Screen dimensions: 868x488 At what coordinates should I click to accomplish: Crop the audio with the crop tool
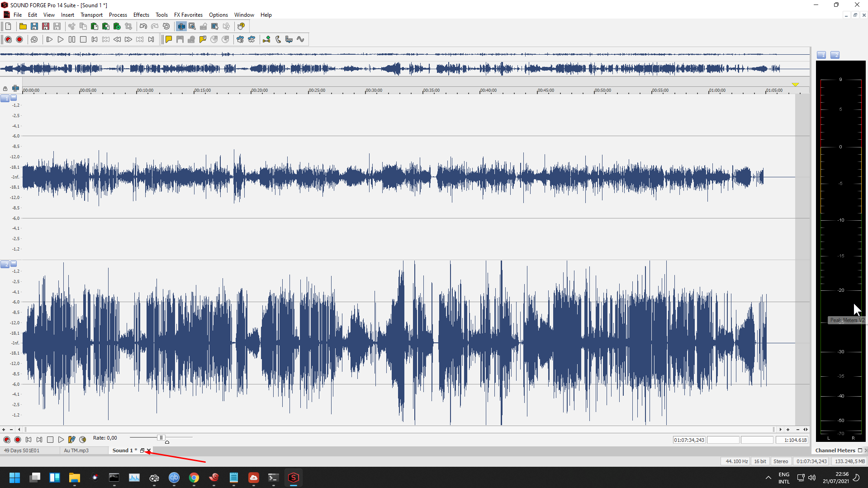[x=128, y=26]
